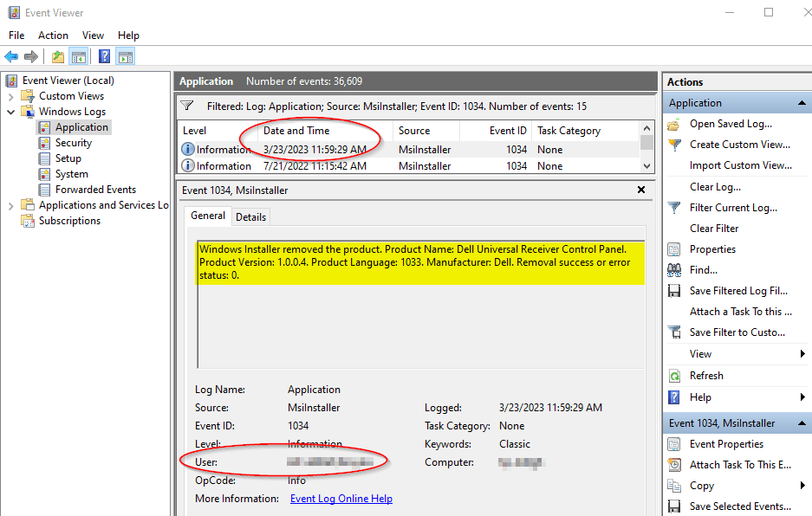Image resolution: width=812 pixels, height=516 pixels.
Task: Collapse the Application section in Actions pane
Action: [802, 103]
